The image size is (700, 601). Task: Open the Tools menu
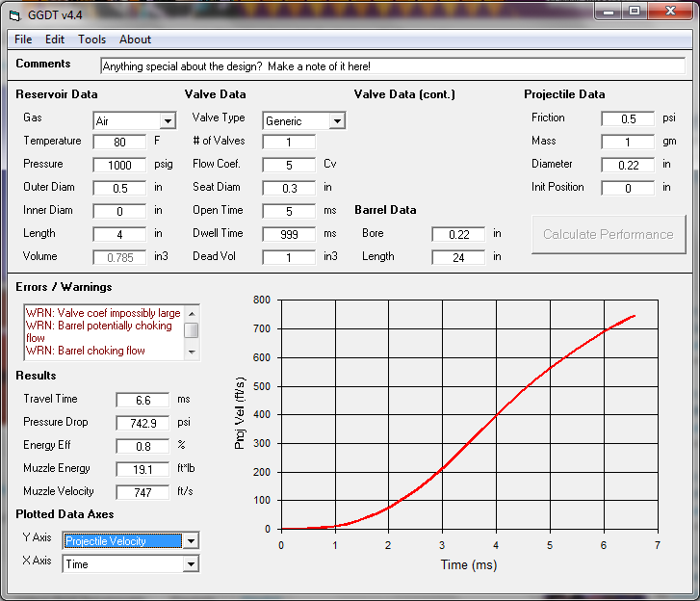(x=92, y=39)
